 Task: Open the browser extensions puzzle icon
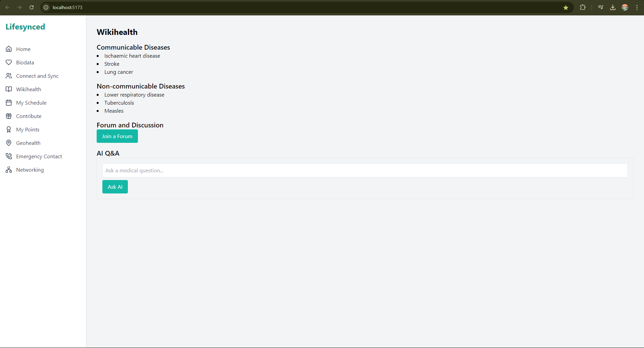(x=583, y=7)
